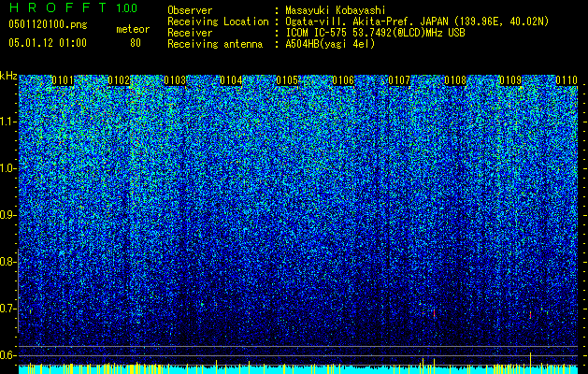The height and width of the screenshot is (374, 588).
Task: Select the ICOM IC-575 53.7492 MHz USB text
Action: (x=375, y=33)
